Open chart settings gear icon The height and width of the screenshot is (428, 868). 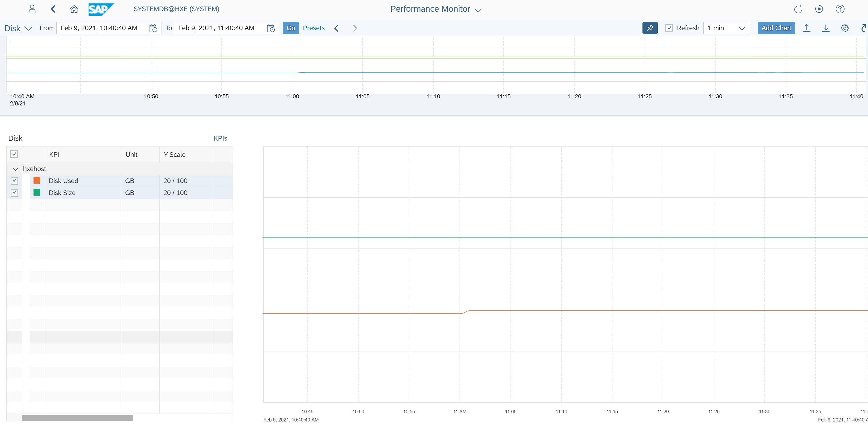[x=845, y=28]
